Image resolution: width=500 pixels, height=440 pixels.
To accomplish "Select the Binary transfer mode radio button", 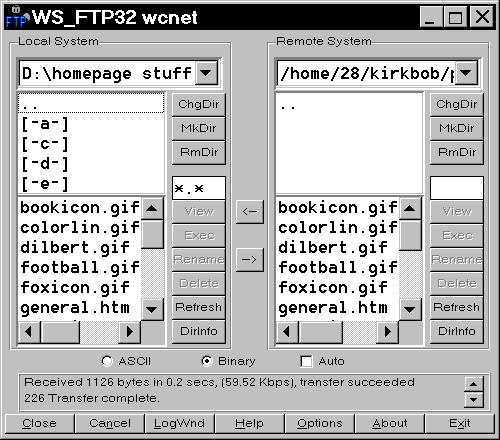I will pyautogui.click(x=207, y=361).
